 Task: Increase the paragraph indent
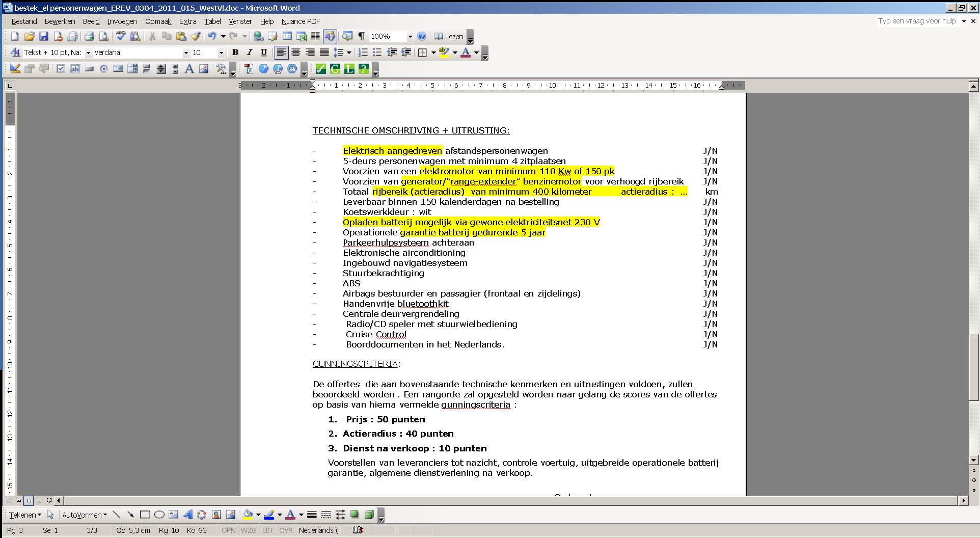tap(406, 52)
